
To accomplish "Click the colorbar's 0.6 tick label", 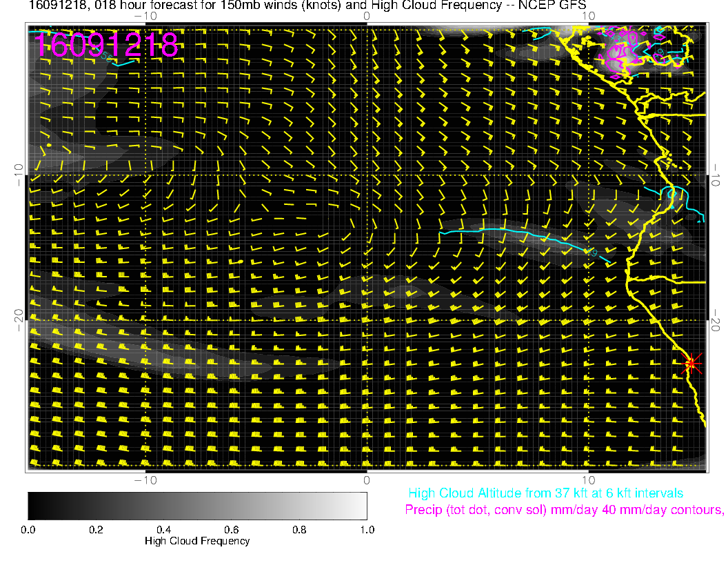I will (231, 530).
